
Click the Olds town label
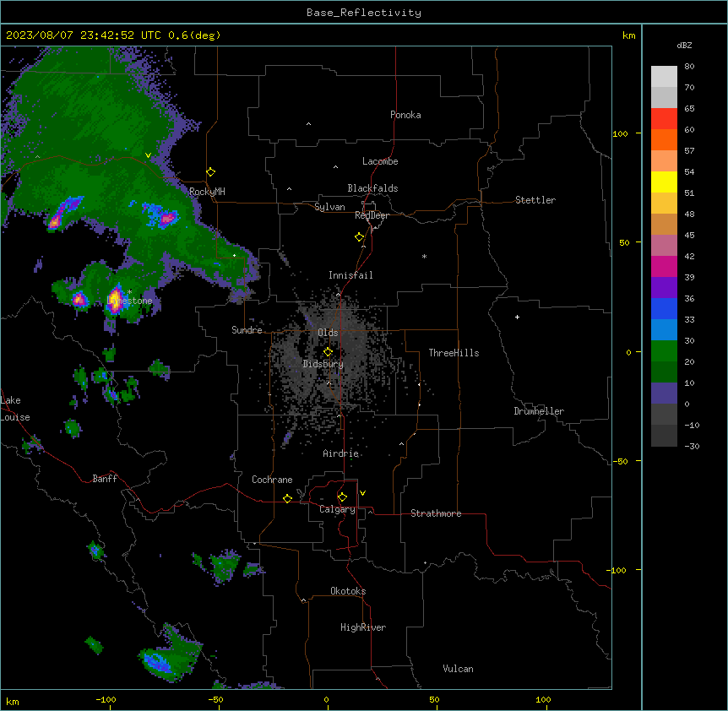tap(328, 333)
